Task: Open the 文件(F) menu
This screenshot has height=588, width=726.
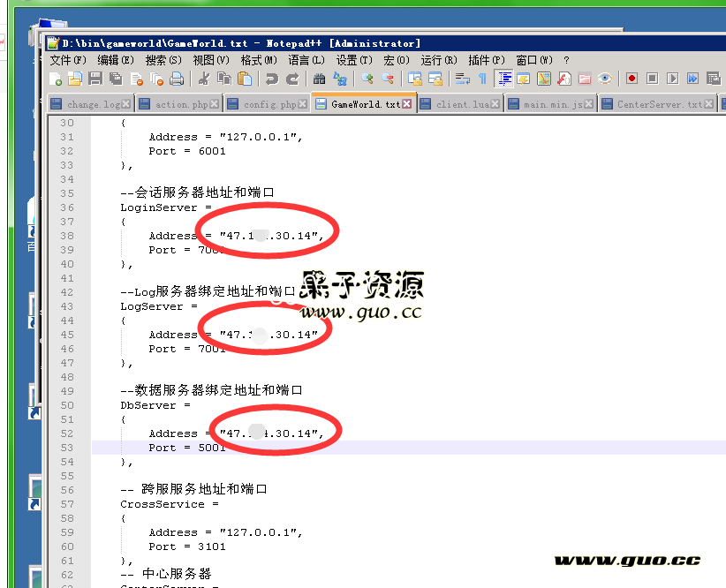Action: (68, 60)
